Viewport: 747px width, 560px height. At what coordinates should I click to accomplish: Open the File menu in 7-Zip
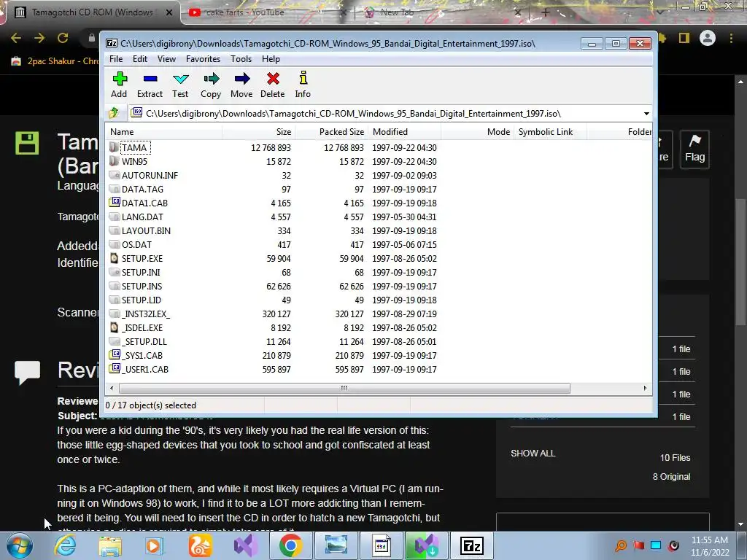click(116, 59)
